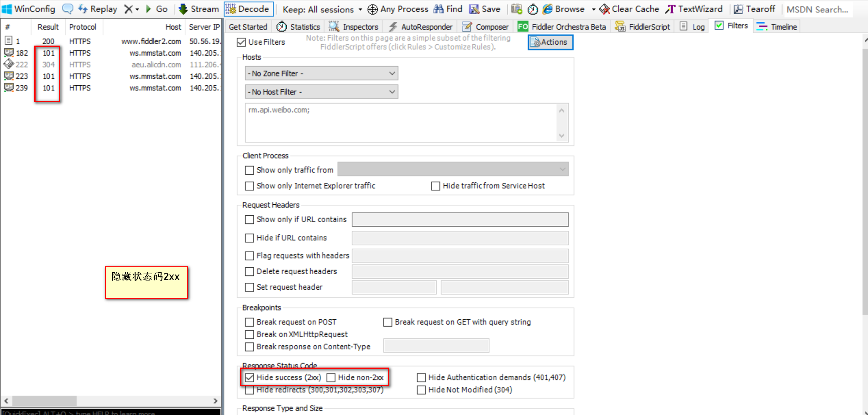The image size is (868, 415).
Task: Open the Inspectors tab
Action: pos(354,27)
